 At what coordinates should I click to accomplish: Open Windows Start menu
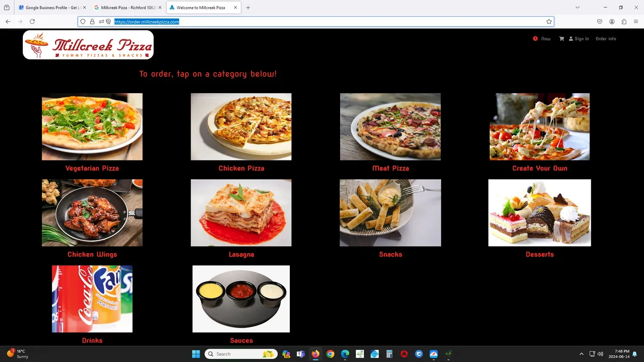tap(196, 354)
